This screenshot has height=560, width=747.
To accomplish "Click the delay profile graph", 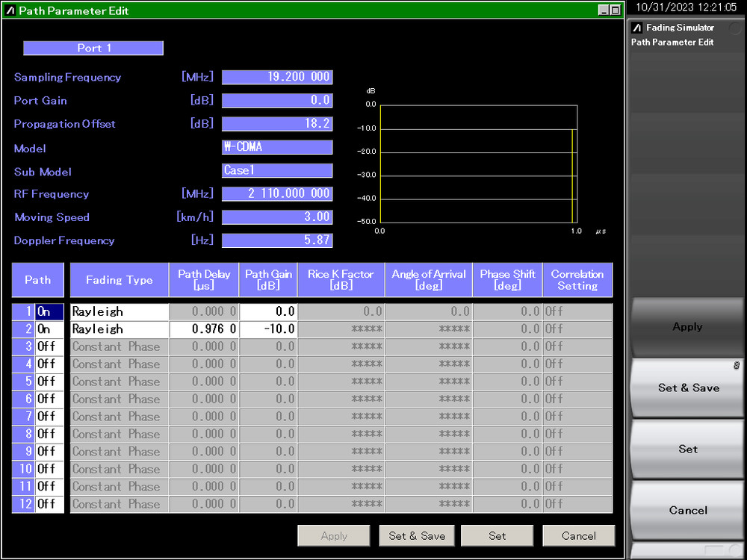I will tap(479, 164).
